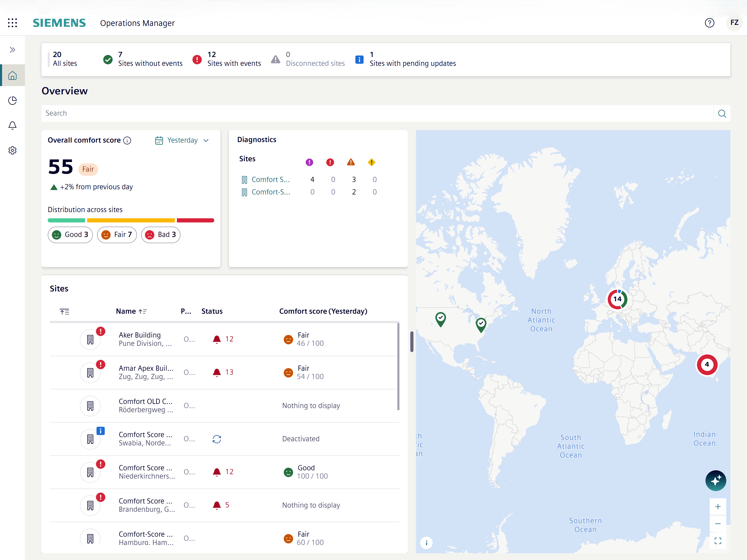
Task: Click the 4 sites red map cluster
Action: tap(707, 365)
